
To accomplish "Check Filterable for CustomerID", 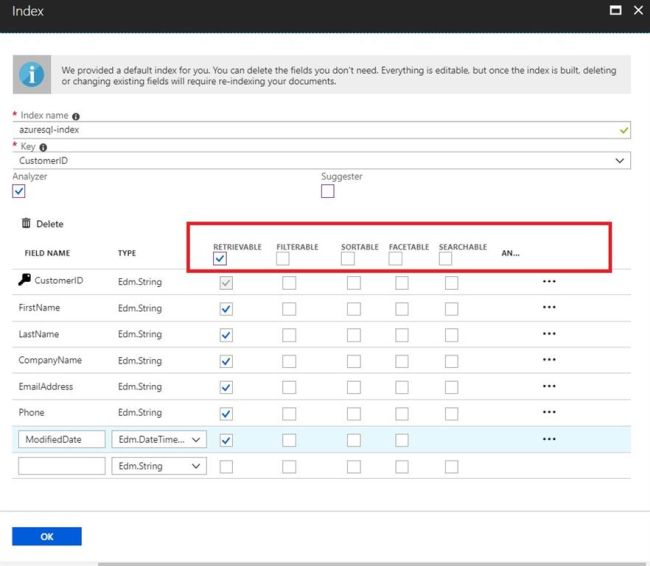I will (x=289, y=283).
